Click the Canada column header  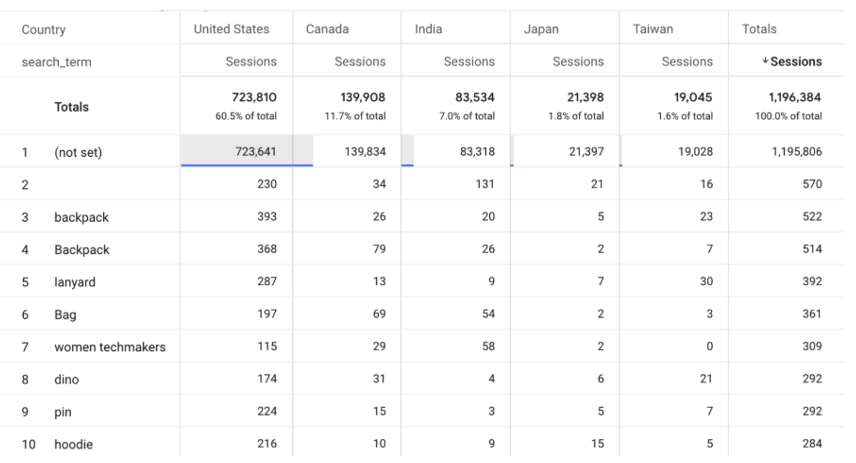pos(327,29)
